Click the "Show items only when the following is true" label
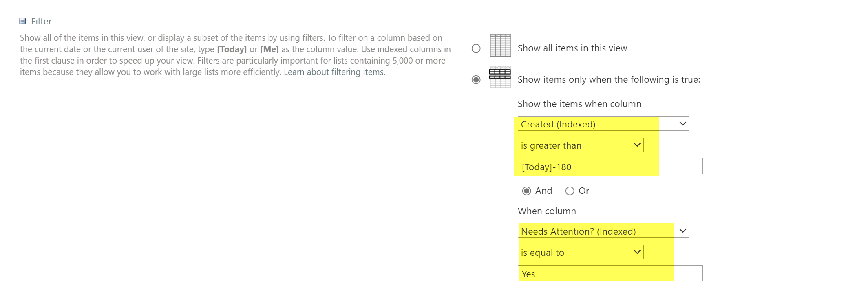This screenshot has width=868, height=303. point(609,80)
